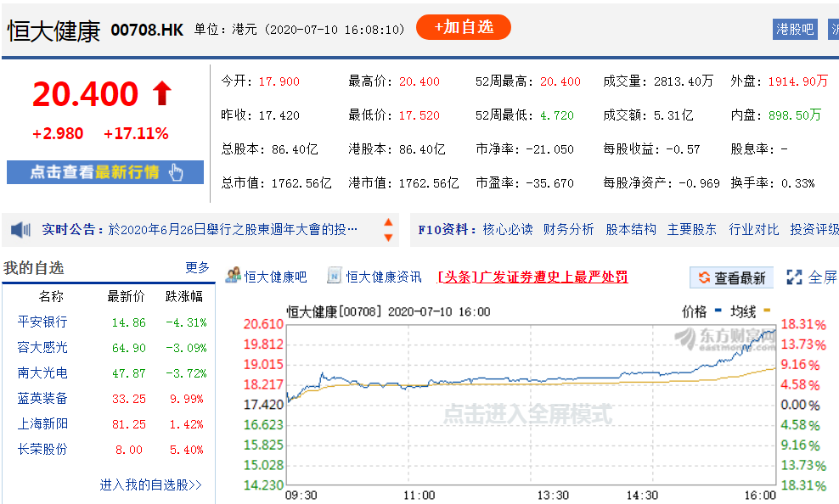
Task: Click the speaker icon beside 实时公告
Action: click(21, 229)
